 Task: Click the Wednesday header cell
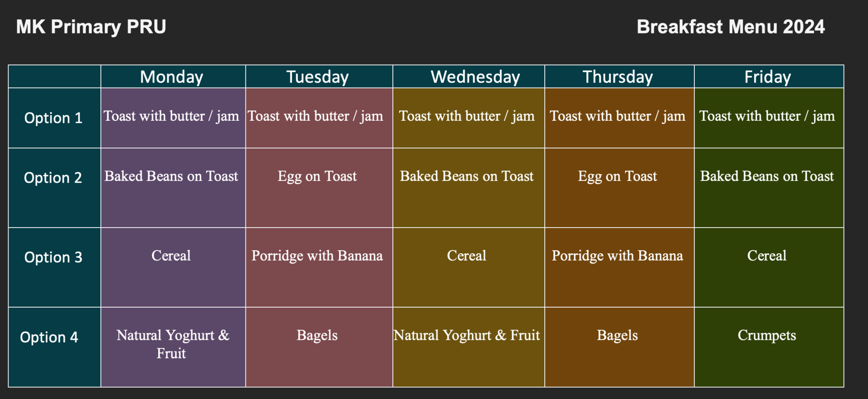[x=469, y=76]
